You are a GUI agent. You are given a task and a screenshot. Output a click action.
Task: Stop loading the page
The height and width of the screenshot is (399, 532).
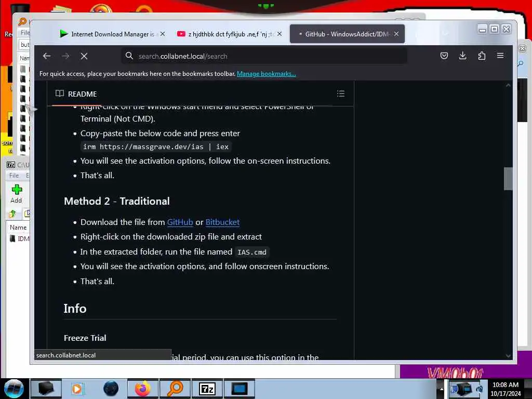84,56
